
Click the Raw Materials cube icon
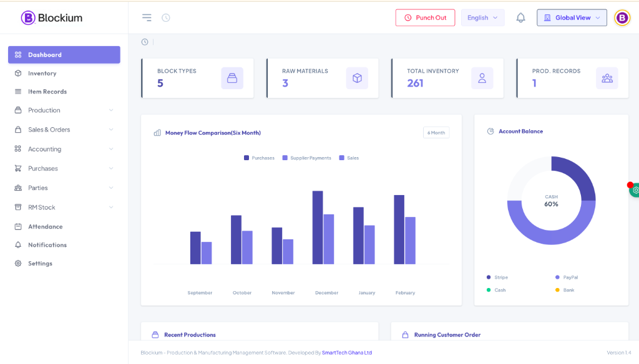(x=357, y=78)
